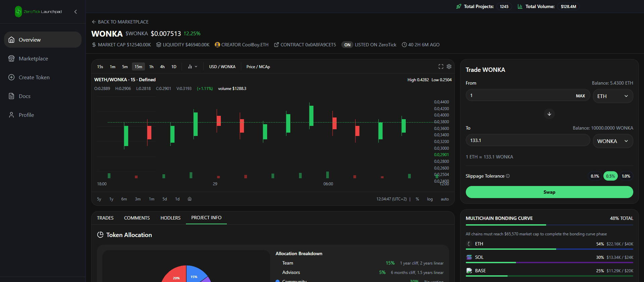This screenshot has height=282, width=644.
Task: Open the contract external link icon
Action: tap(277, 45)
